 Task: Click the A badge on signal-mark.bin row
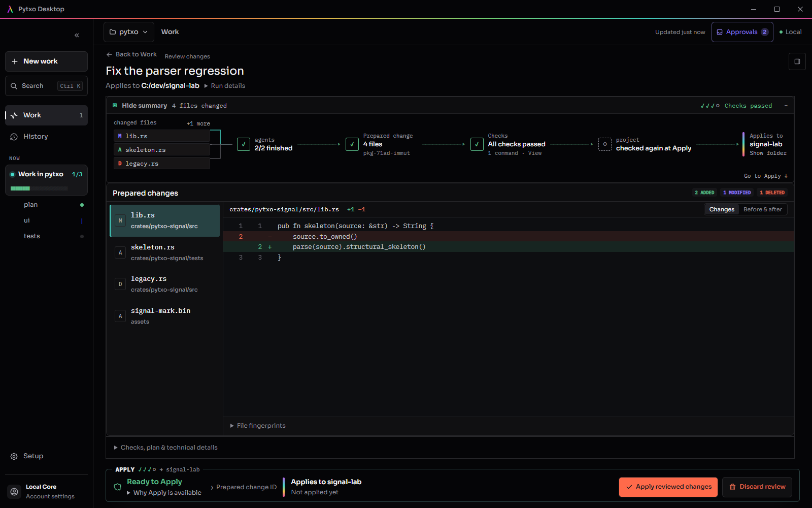pos(120,316)
